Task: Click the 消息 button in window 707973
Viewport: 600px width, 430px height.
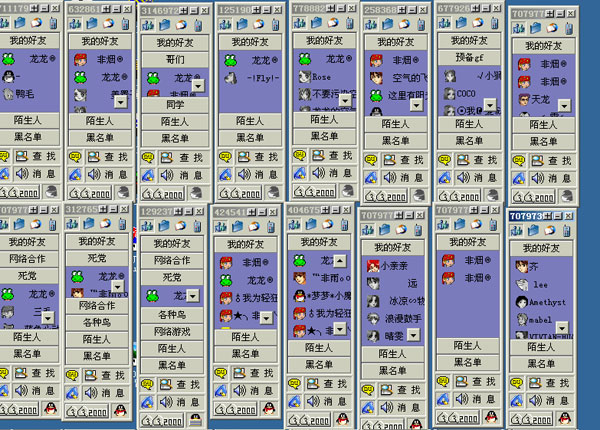Action: pyautogui.click(x=549, y=401)
